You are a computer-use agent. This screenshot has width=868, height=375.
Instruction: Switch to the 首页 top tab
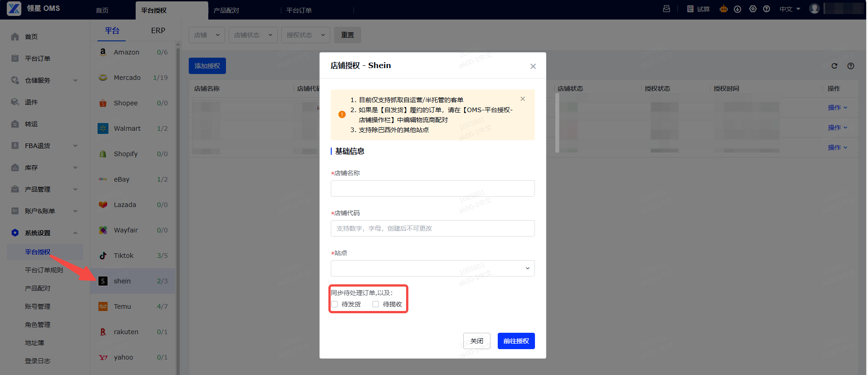click(x=102, y=10)
